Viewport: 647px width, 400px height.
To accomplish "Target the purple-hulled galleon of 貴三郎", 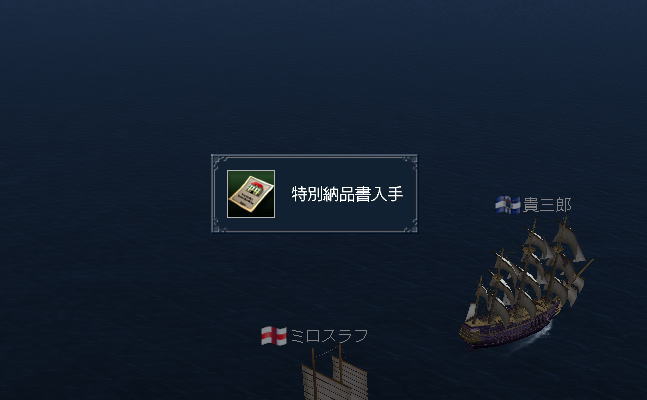I will 526,283.
